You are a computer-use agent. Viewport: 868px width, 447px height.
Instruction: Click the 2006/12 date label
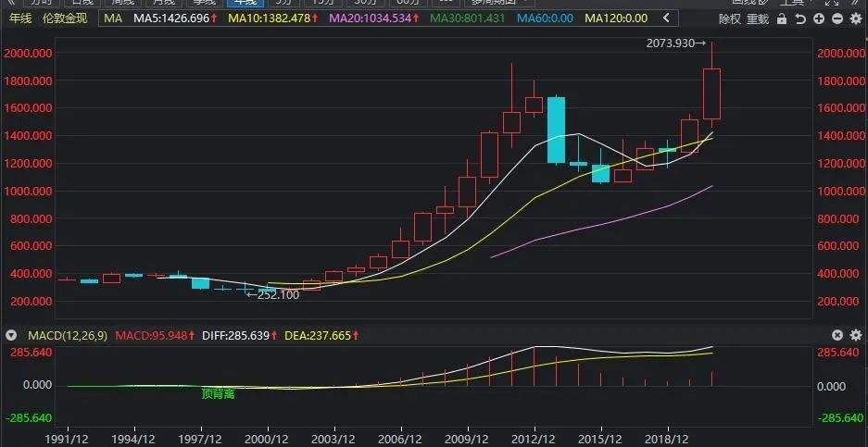(x=401, y=440)
